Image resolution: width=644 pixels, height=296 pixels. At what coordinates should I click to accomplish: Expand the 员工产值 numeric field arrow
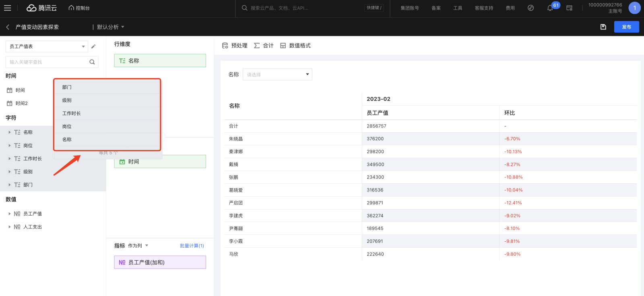(10, 214)
